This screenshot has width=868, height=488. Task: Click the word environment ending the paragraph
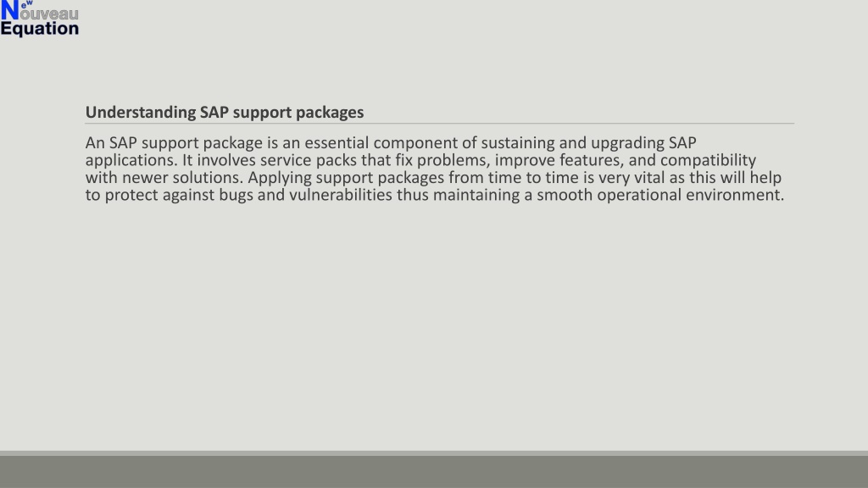tap(735, 195)
